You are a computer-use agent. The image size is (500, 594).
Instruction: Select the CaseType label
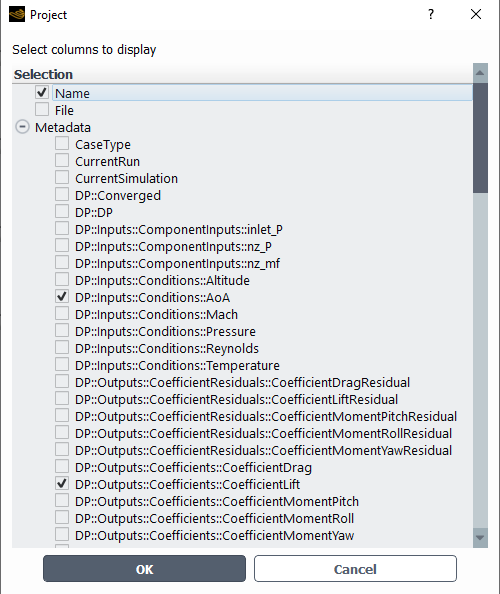coord(103,144)
